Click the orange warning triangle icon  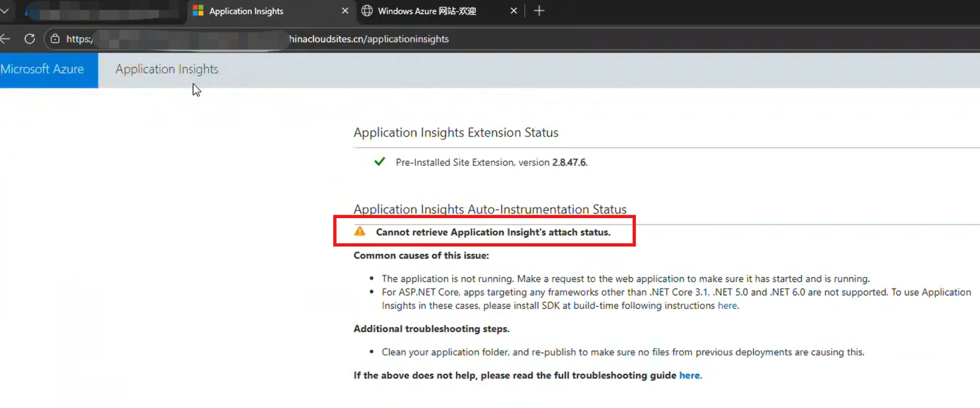click(x=360, y=231)
